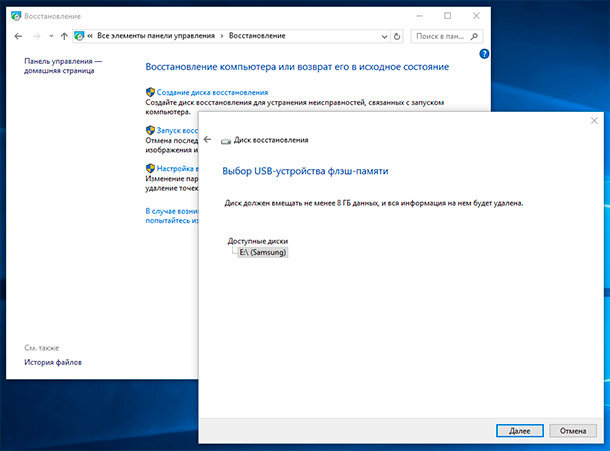Close the recovery drive wizard dialog
The height and width of the screenshot is (451, 610).
coord(594,121)
